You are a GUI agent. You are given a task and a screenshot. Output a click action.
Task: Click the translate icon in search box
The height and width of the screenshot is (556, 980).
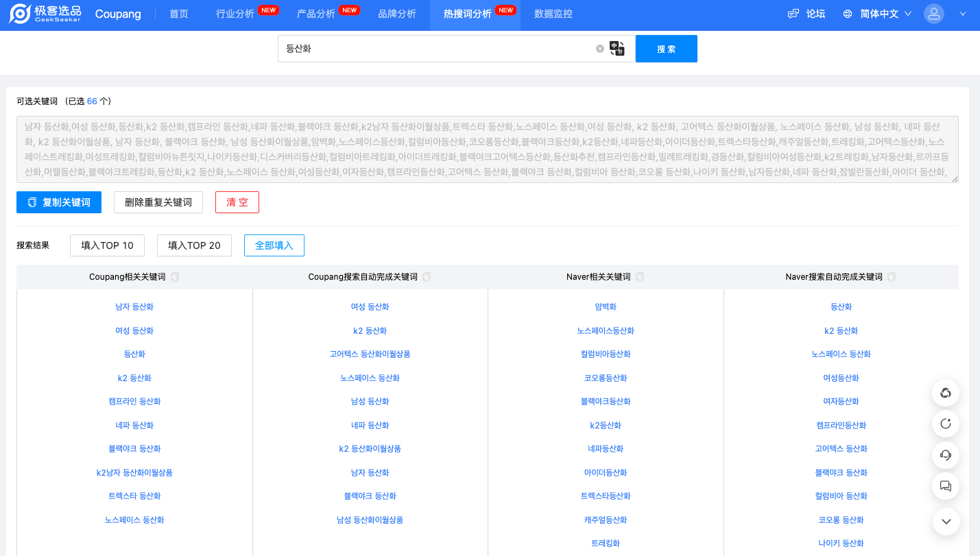click(617, 49)
